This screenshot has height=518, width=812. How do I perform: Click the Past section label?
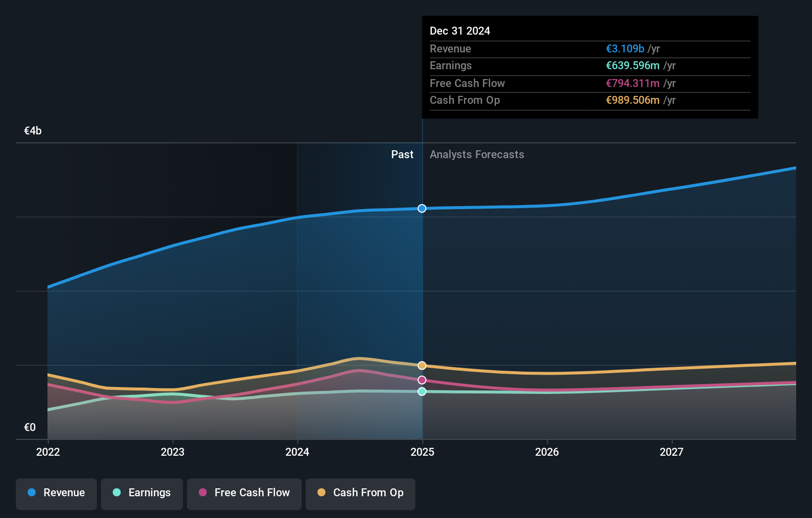coord(402,155)
